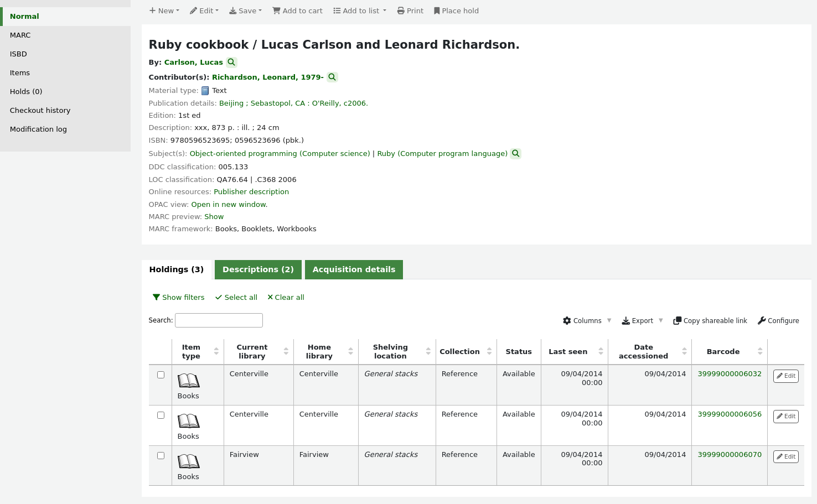Edit the item with barcode 39999000006070
This screenshot has height=504, width=817.
click(785, 457)
